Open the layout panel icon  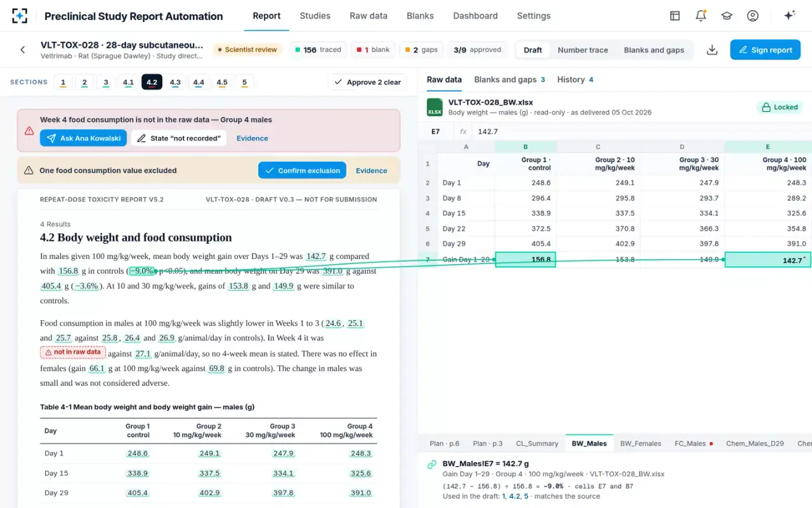pos(675,16)
